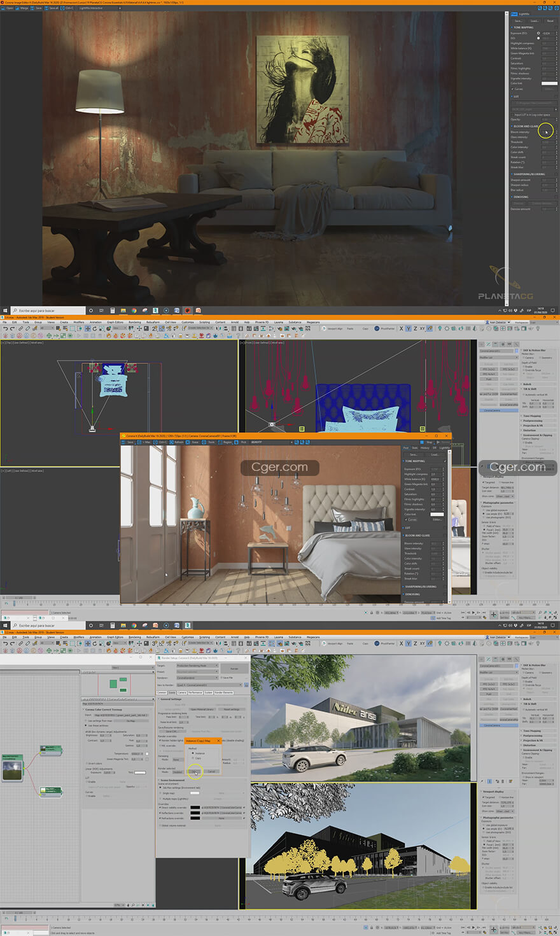
Task: Switch to the Camera tab in Render Setup
Action: pyautogui.click(x=182, y=692)
